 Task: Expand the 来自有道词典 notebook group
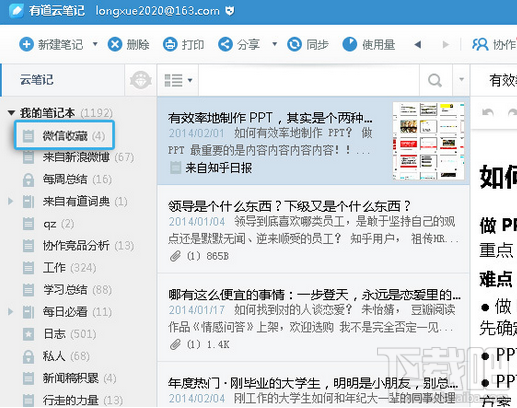coord(11,201)
